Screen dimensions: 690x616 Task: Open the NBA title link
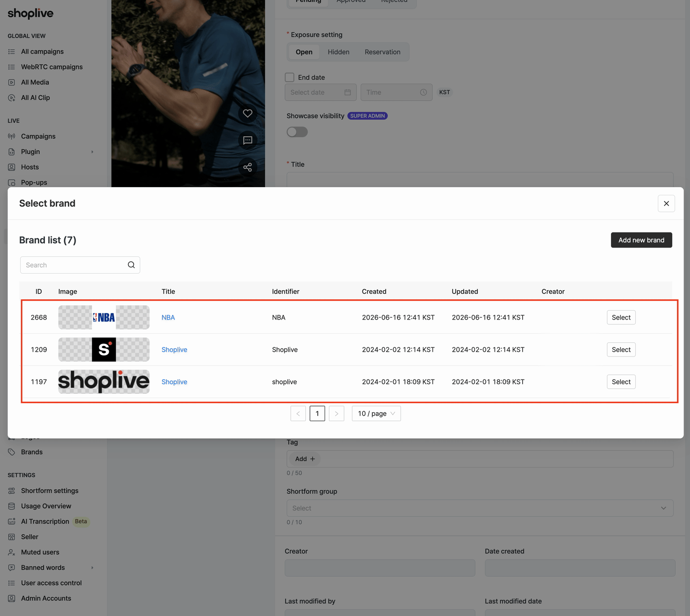pyautogui.click(x=168, y=317)
